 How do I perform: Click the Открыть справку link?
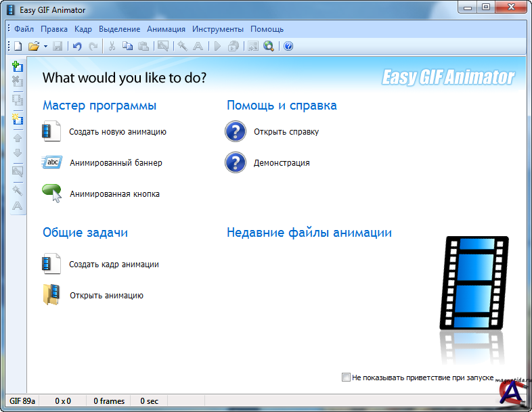tap(286, 132)
